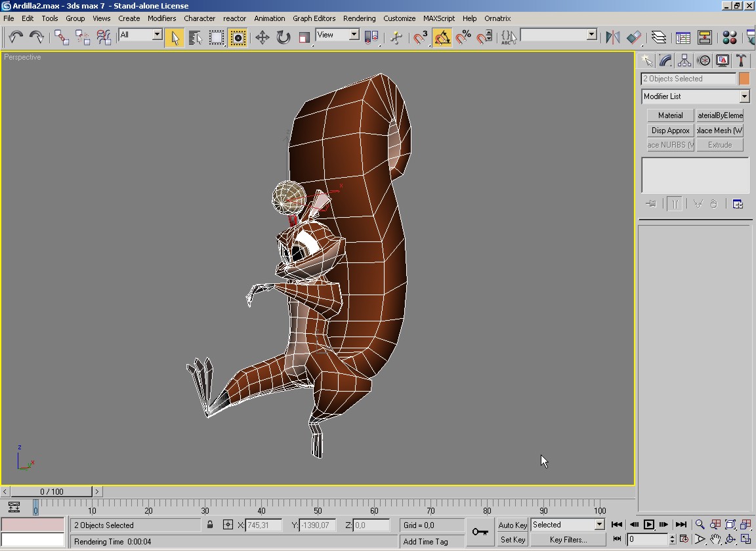Click the Select and Link icon
The width and height of the screenshot is (756, 551).
pyautogui.click(x=62, y=37)
